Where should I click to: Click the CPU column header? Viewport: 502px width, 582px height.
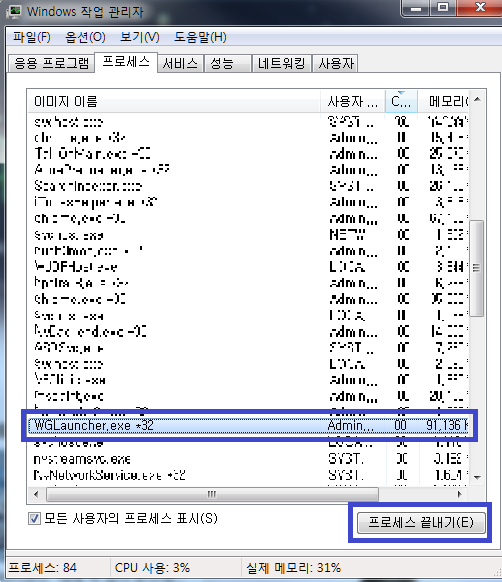coord(401,101)
